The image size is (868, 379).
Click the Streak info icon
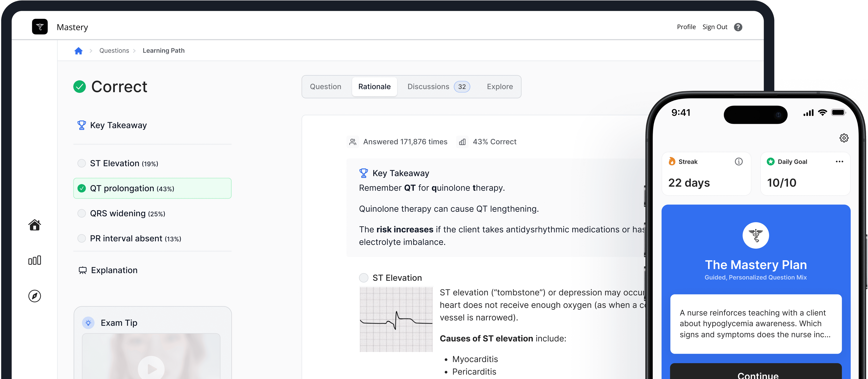pyautogui.click(x=738, y=162)
